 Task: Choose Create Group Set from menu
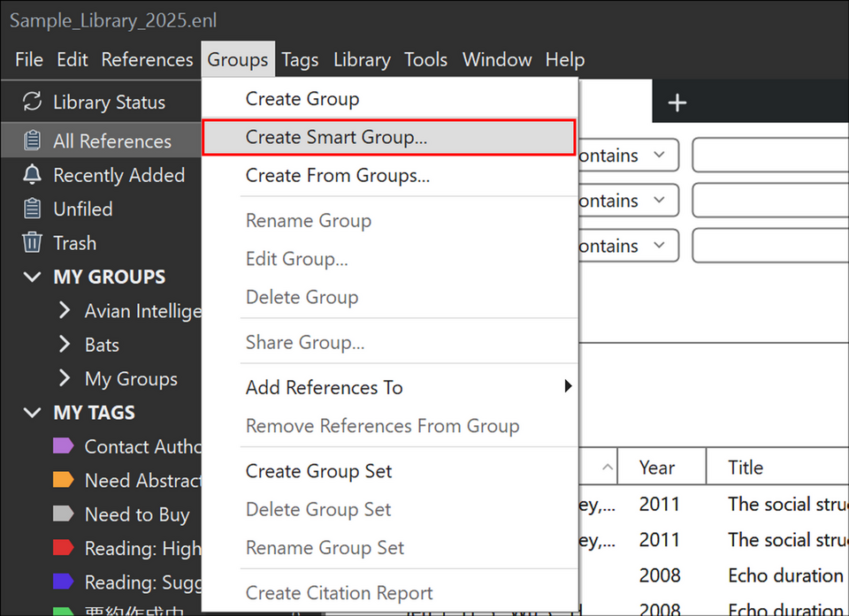[390, 471]
